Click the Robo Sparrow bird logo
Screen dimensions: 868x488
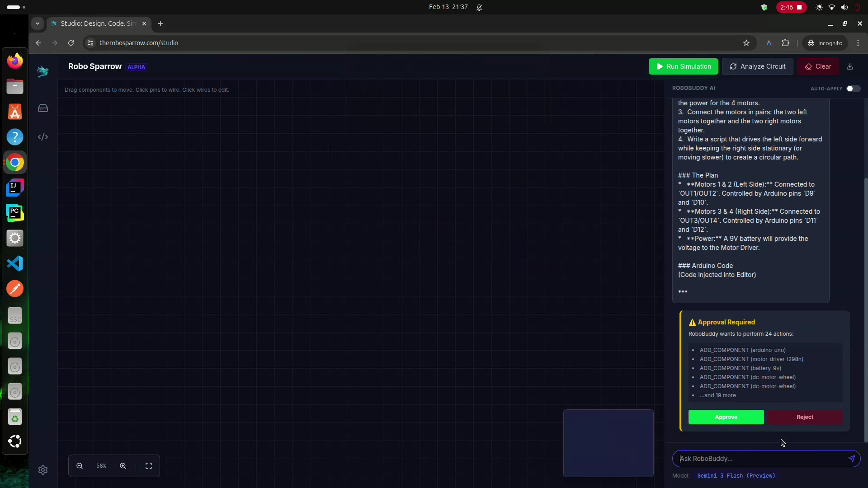(x=43, y=71)
